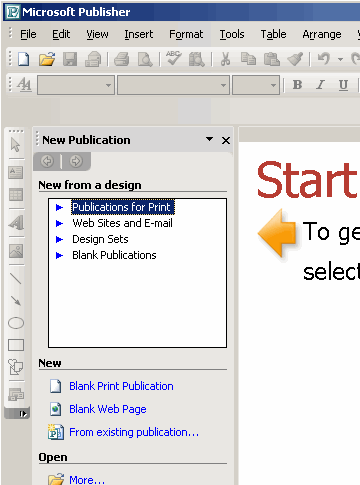Toggle Italic formatting
Viewport: 360px width, 485px height.
tap(320, 85)
